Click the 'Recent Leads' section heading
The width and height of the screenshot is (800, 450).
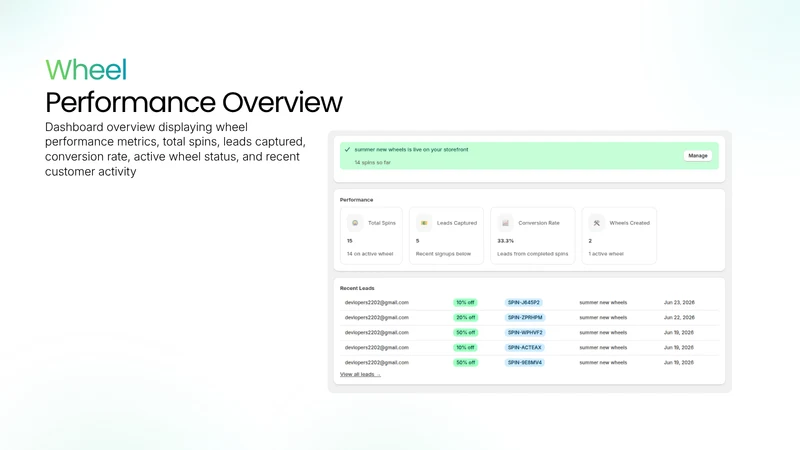[x=357, y=288]
